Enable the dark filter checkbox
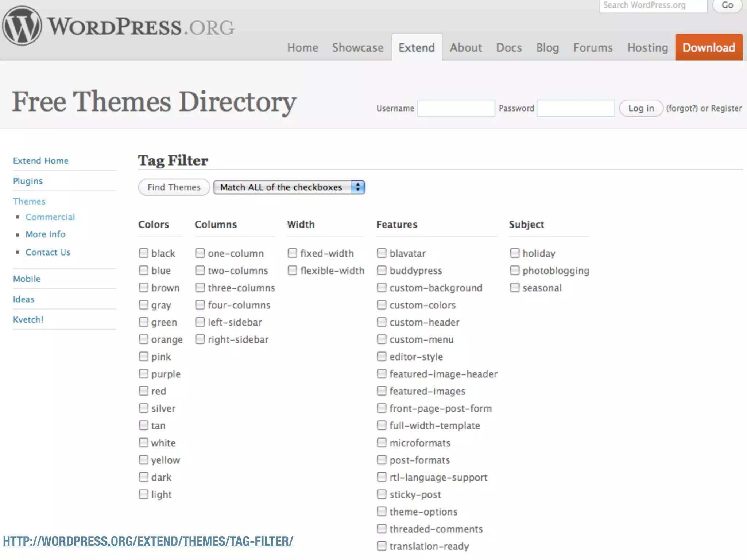The height and width of the screenshot is (560, 747). tap(144, 477)
